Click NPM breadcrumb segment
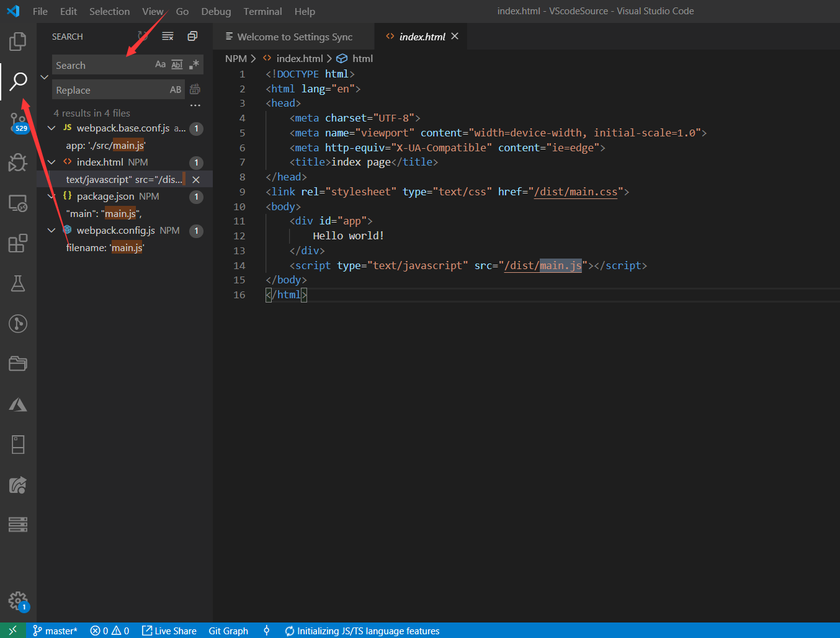The image size is (840, 638). coord(236,58)
